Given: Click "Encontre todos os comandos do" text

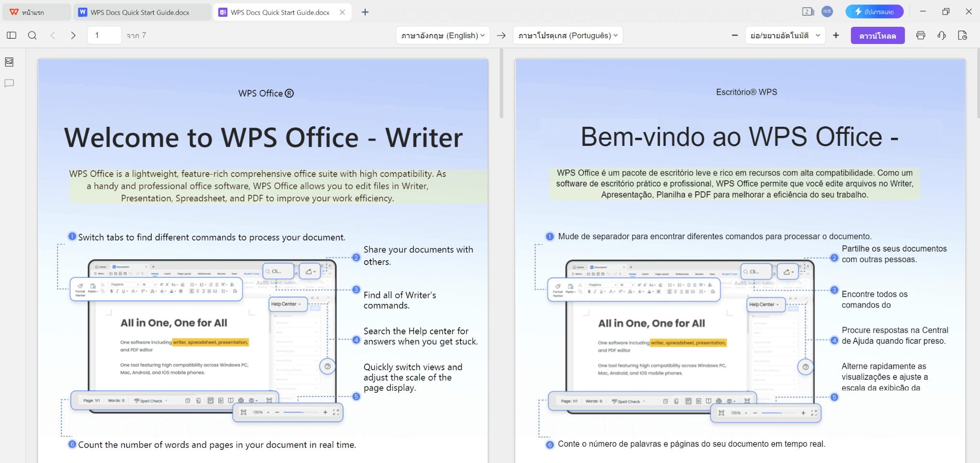Looking at the screenshot, I should [875, 299].
